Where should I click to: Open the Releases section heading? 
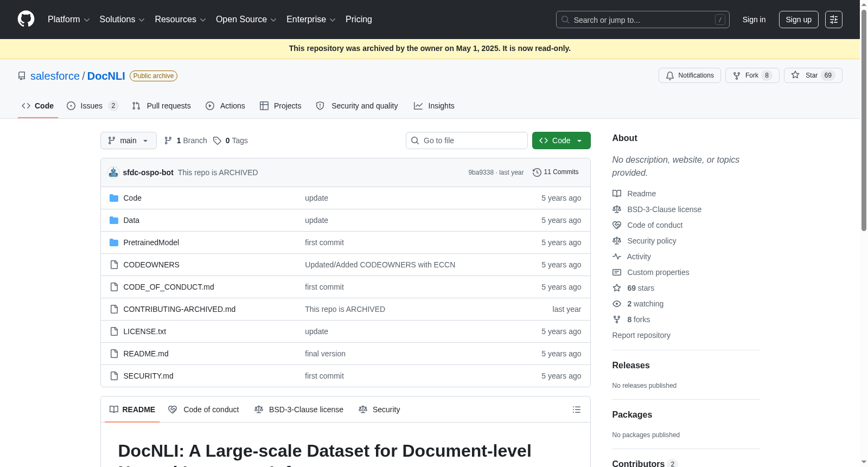point(631,366)
